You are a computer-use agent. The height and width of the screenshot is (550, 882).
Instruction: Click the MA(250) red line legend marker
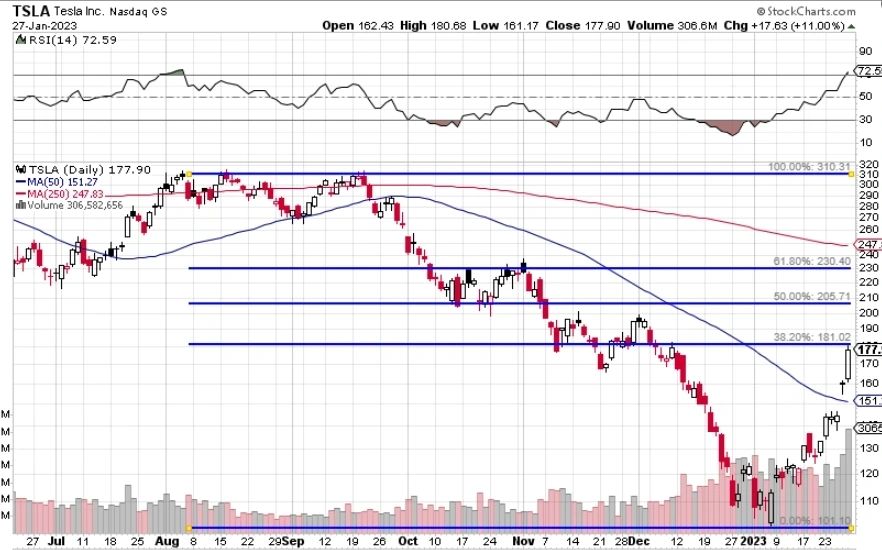click(x=21, y=194)
